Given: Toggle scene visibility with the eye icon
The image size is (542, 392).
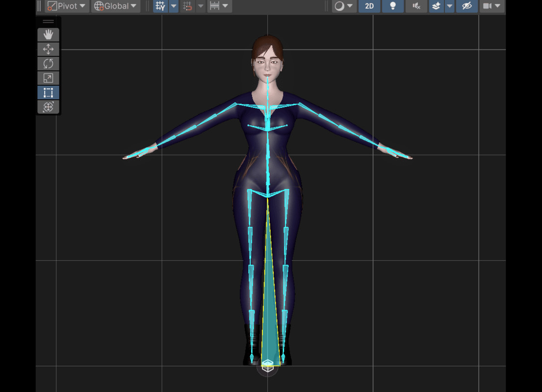Looking at the screenshot, I should click(466, 6).
